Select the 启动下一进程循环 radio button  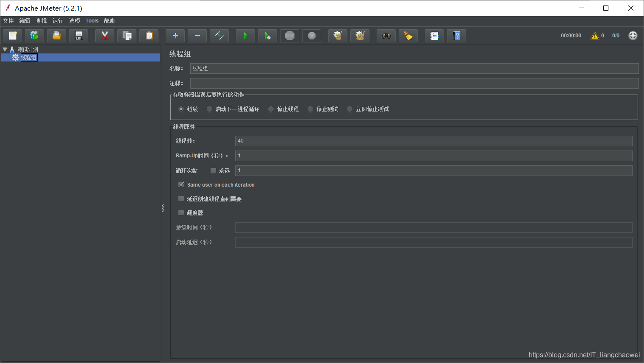[209, 109]
